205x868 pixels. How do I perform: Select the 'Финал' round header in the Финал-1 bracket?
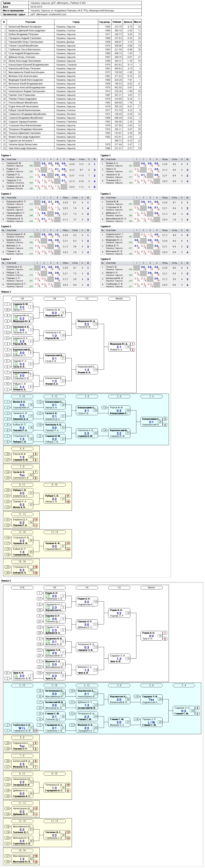[x=119, y=299]
